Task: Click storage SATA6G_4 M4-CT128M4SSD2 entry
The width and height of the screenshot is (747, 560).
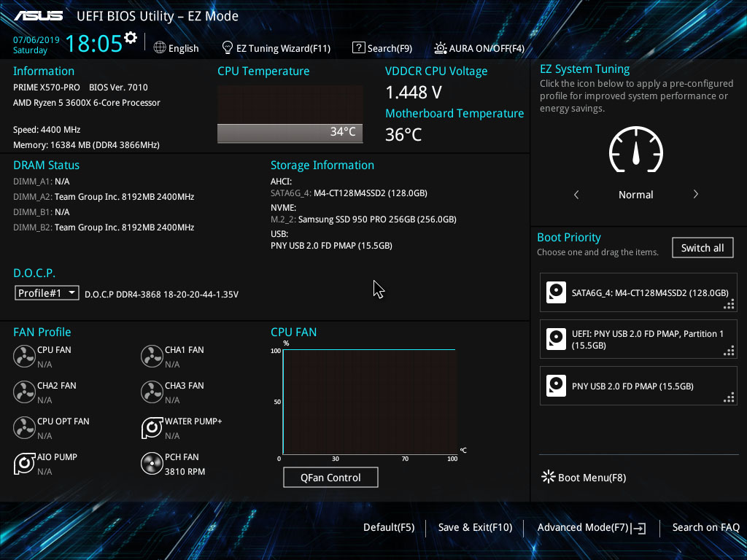Action: coord(349,193)
